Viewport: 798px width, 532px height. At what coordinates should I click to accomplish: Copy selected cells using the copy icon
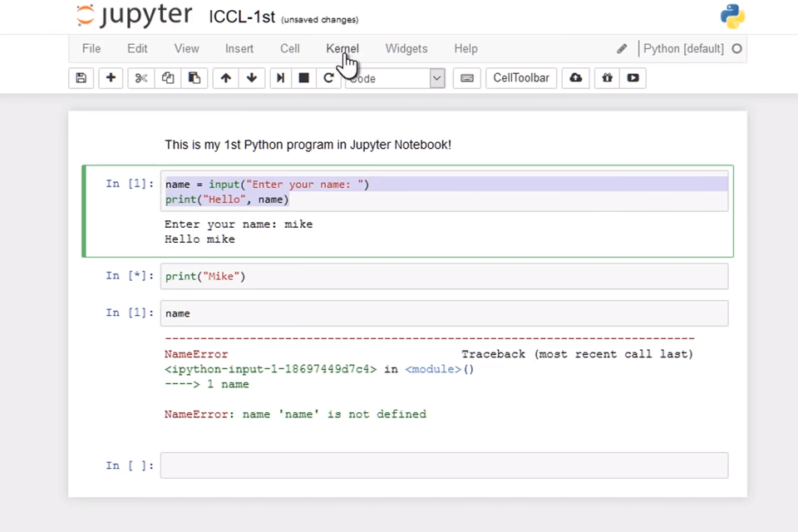[167, 77]
